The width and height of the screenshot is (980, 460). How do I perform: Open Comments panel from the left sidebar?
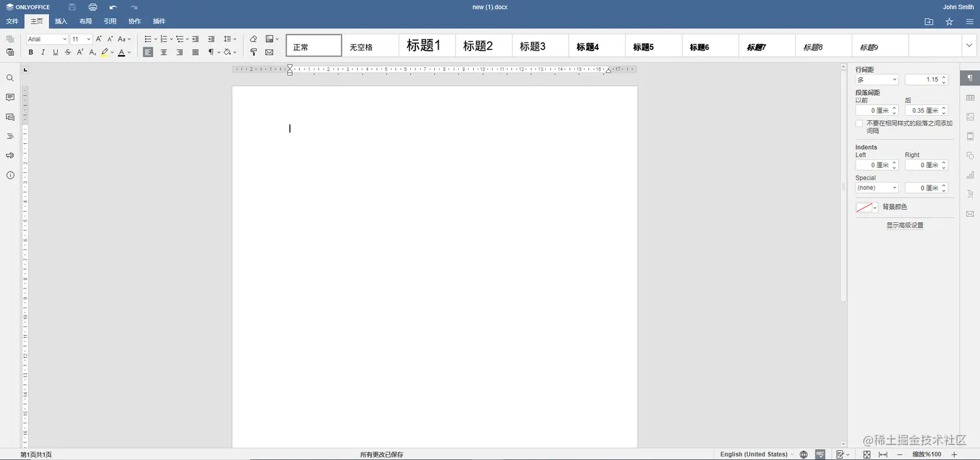[x=10, y=97]
